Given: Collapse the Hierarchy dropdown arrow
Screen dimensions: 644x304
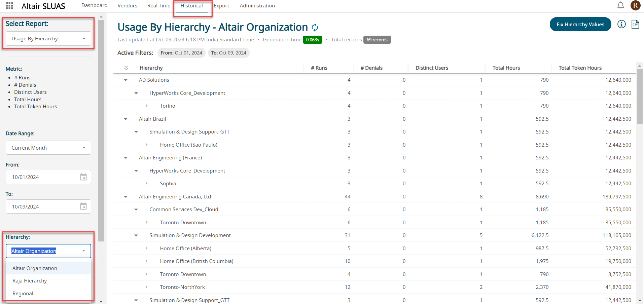Looking at the screenshot, I should click(84, 251).
